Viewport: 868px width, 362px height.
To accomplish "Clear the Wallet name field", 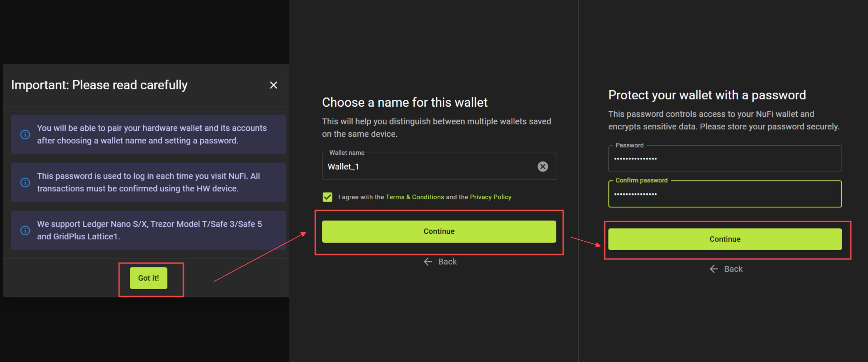I will click(x=542, y=166).
